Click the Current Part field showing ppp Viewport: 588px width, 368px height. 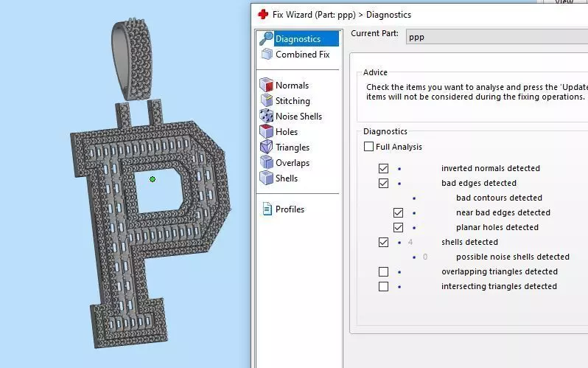click(497, 37)
